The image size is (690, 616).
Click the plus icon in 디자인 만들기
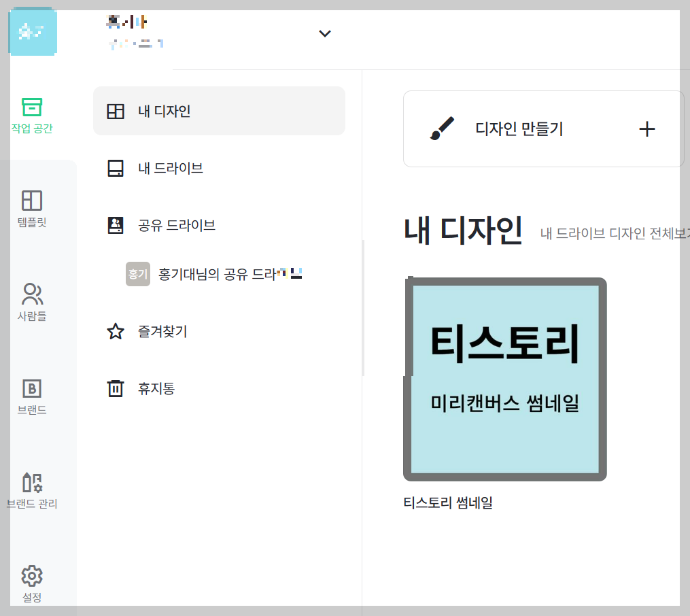[647, 129]
